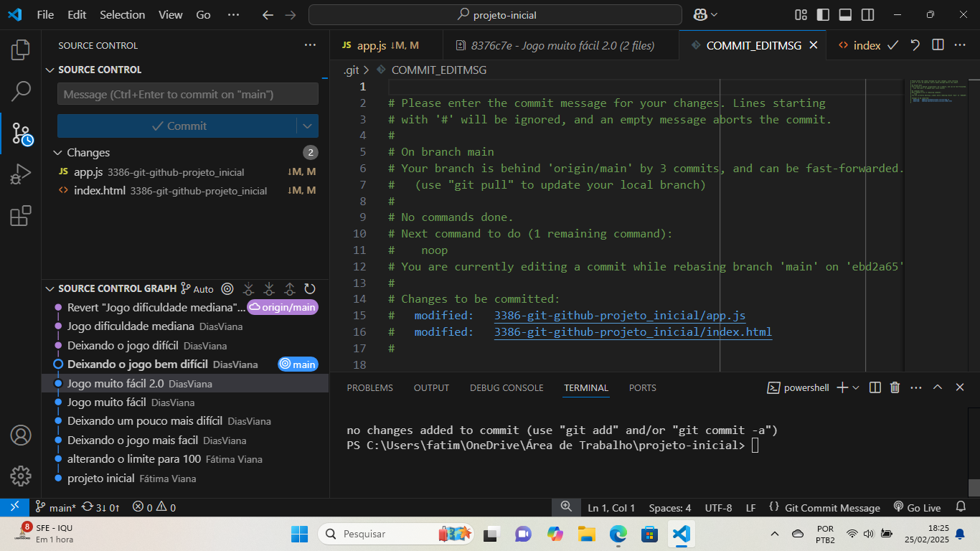
Task: Open the Commit button dropdown arrow
Action: click(x=307, y=126)
